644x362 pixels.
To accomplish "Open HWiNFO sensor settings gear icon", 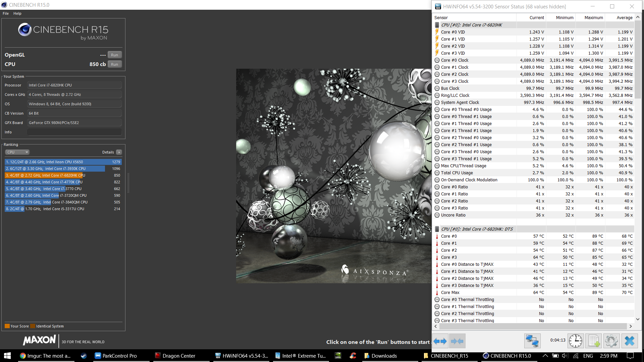I will click(x=611, y=341).
